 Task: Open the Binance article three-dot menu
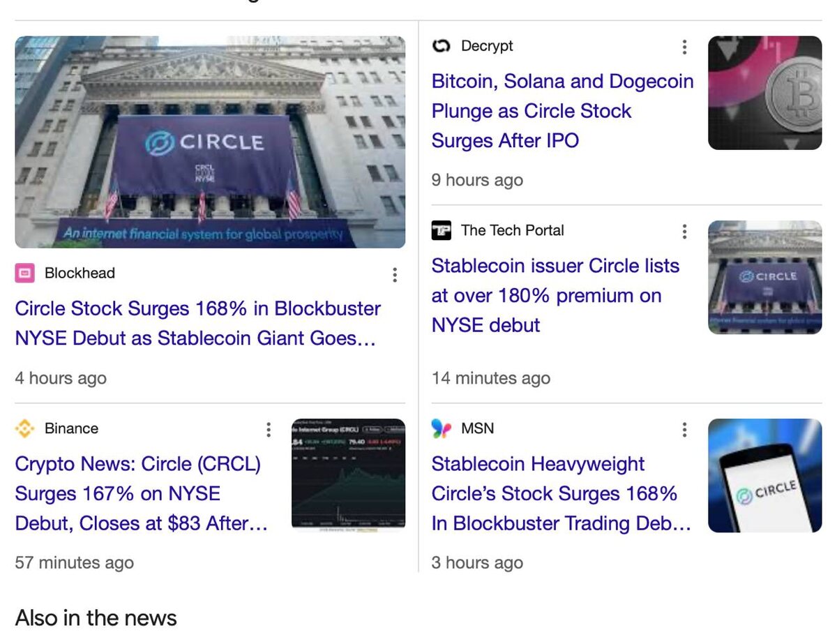click(269, 429)
